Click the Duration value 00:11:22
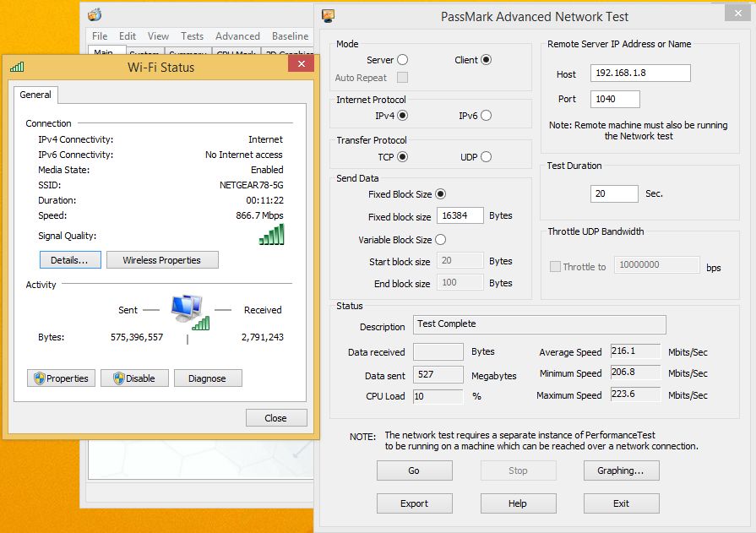Image resolution: width=756 pixels, height=533 pixels. (x=264, y=200)
